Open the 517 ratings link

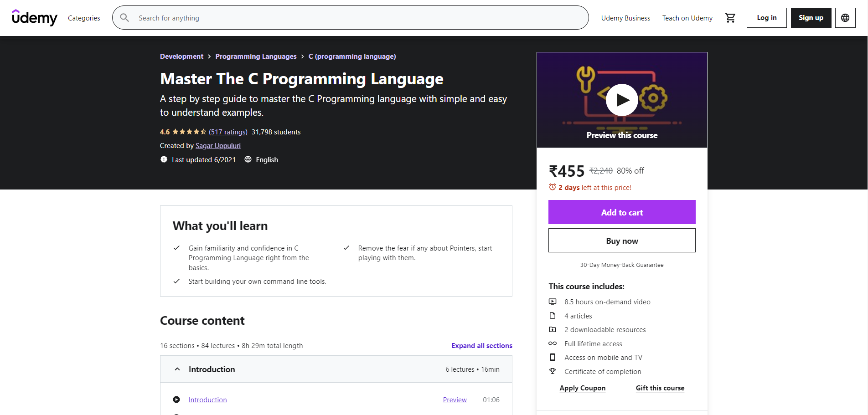(228, 132)
